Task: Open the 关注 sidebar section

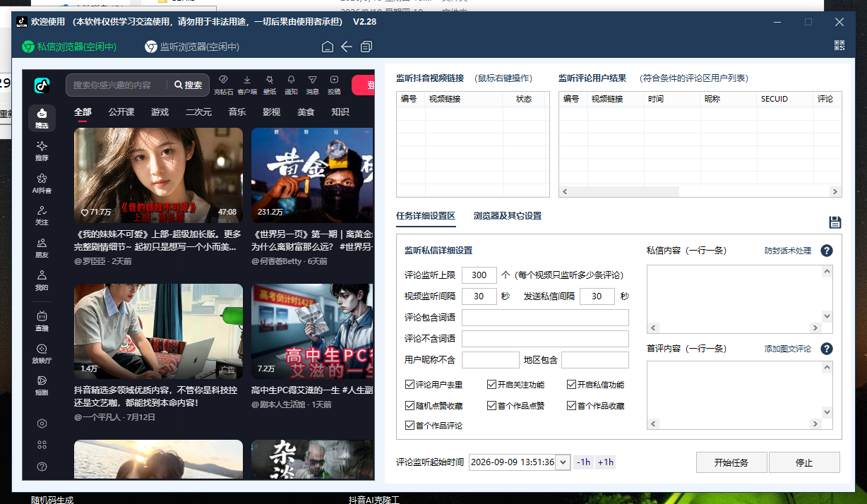Action: [42, 215]
